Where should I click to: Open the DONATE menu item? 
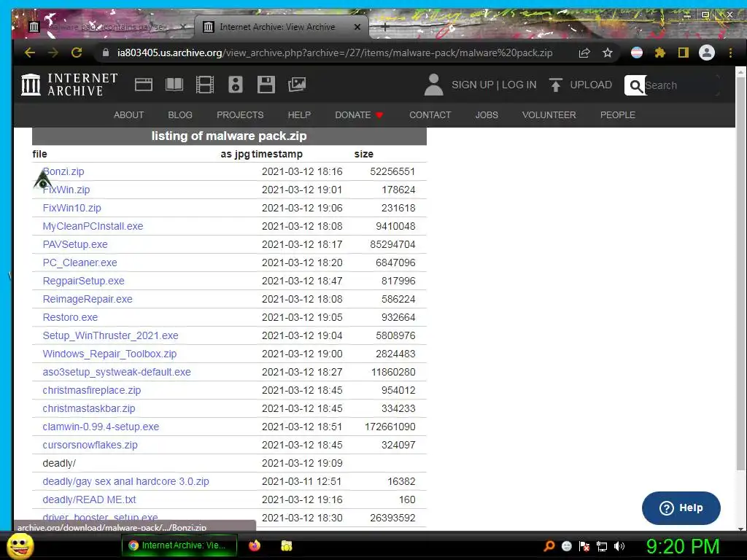[x=359, y=114]
